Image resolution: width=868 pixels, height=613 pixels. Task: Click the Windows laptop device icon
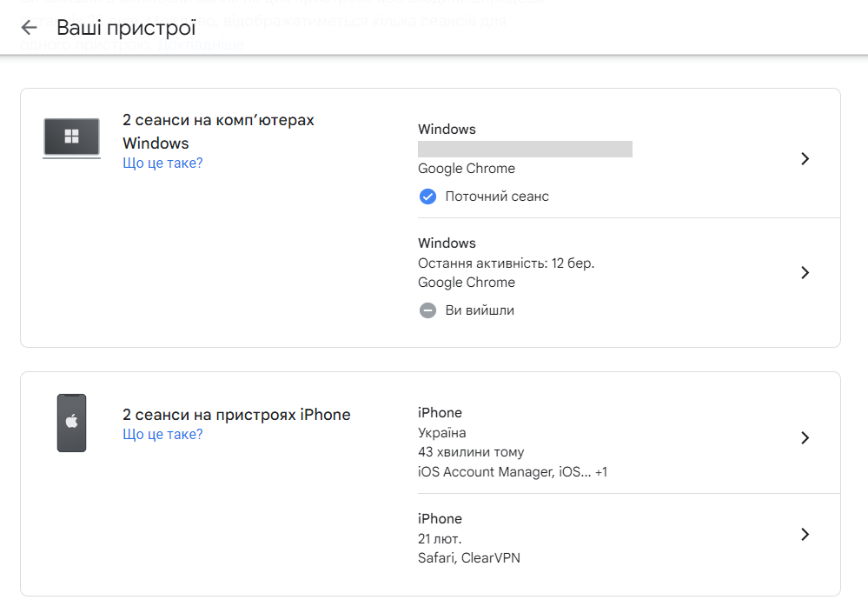click(x=71, y=137)
